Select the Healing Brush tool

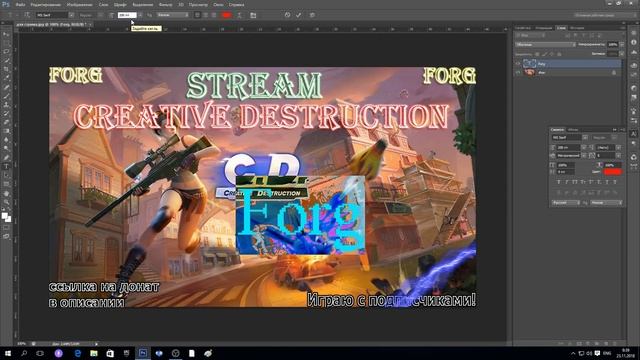[6, 87]
